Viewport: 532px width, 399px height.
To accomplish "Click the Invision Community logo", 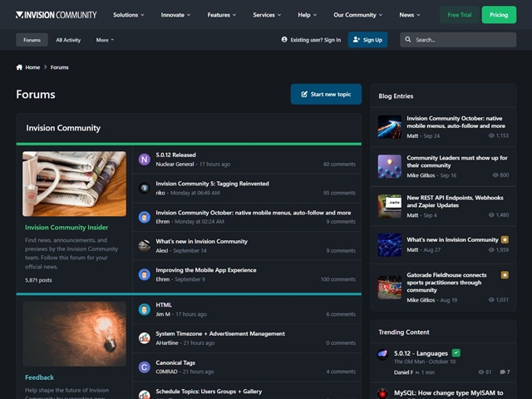I will 57,15.
